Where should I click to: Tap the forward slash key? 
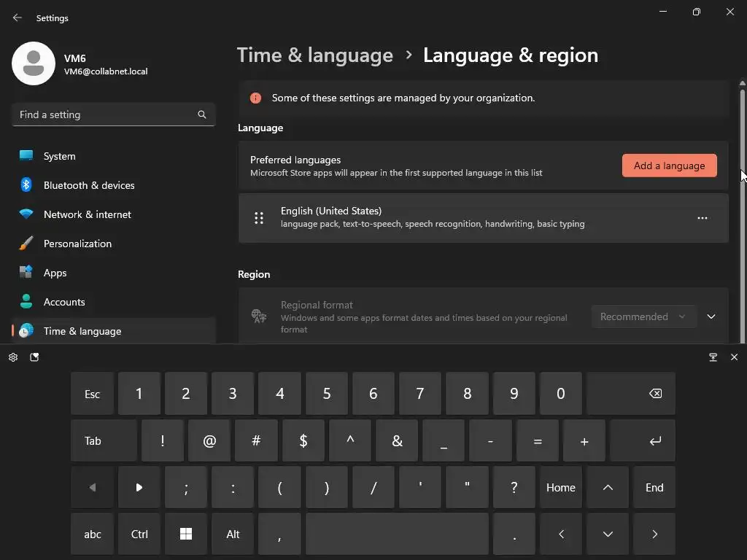(373, 488)
